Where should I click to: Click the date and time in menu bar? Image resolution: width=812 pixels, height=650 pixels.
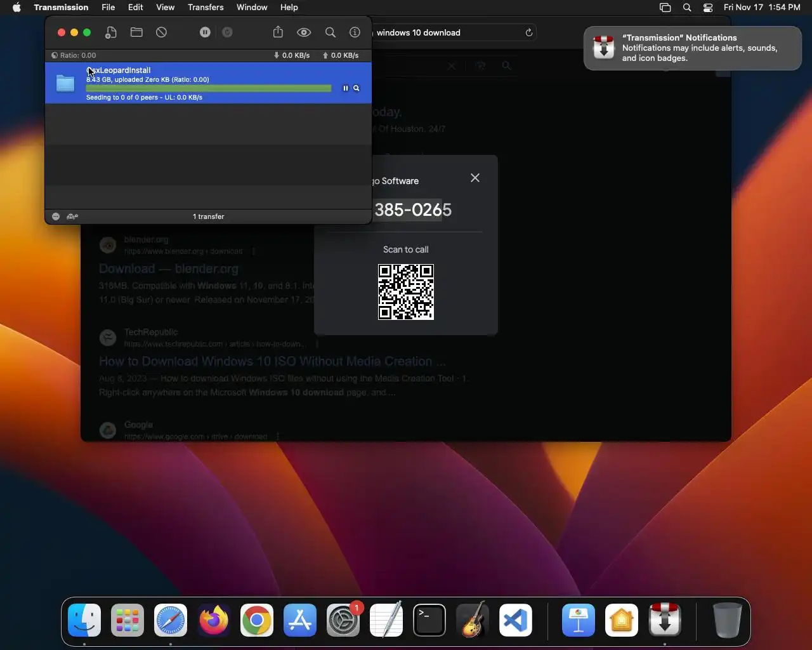[762, 7]
